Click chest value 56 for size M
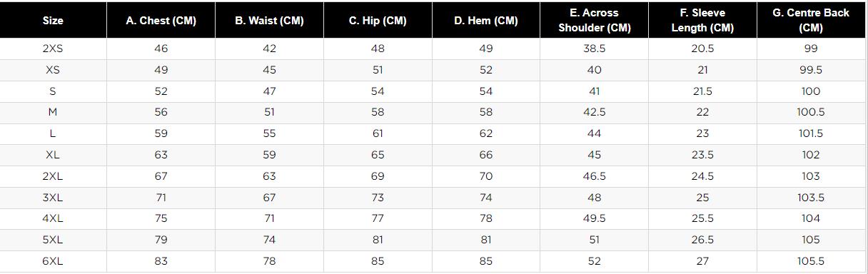This screenshot has height=274, width=868. [x=161, y=112]
